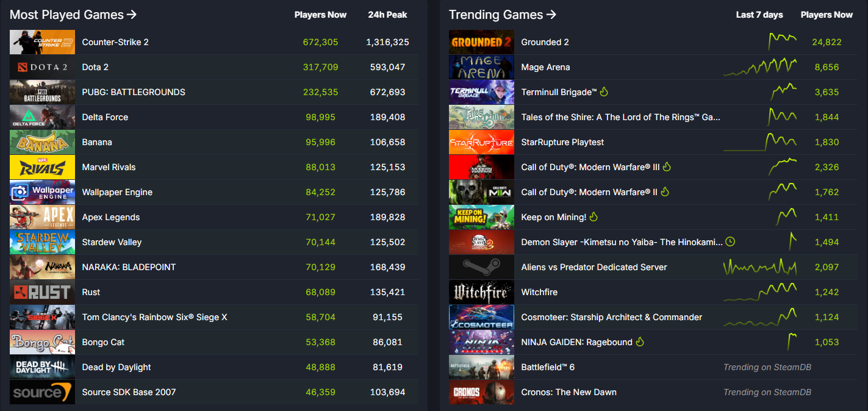Click the Last 7 days column header
The height and width of the screenshot is (411, 868).
759,15
